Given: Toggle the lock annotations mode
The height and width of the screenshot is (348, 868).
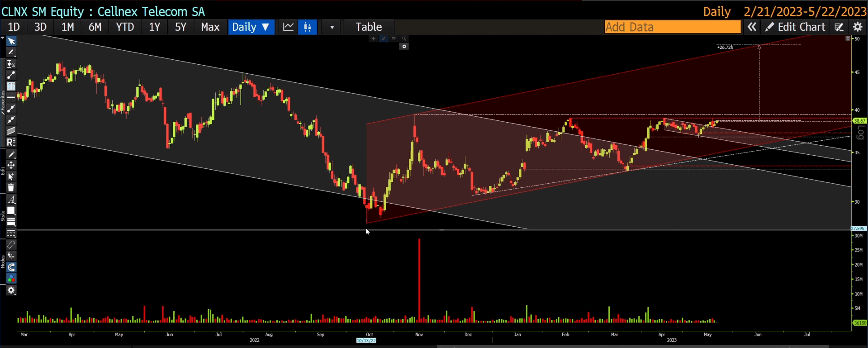Looking at the screenshot, I should point(11,256).
